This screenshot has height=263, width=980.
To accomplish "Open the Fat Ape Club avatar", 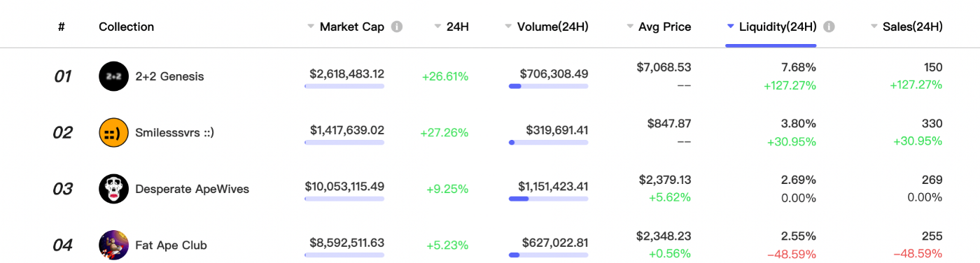I will pyautogui.click(x=114, y=245).
